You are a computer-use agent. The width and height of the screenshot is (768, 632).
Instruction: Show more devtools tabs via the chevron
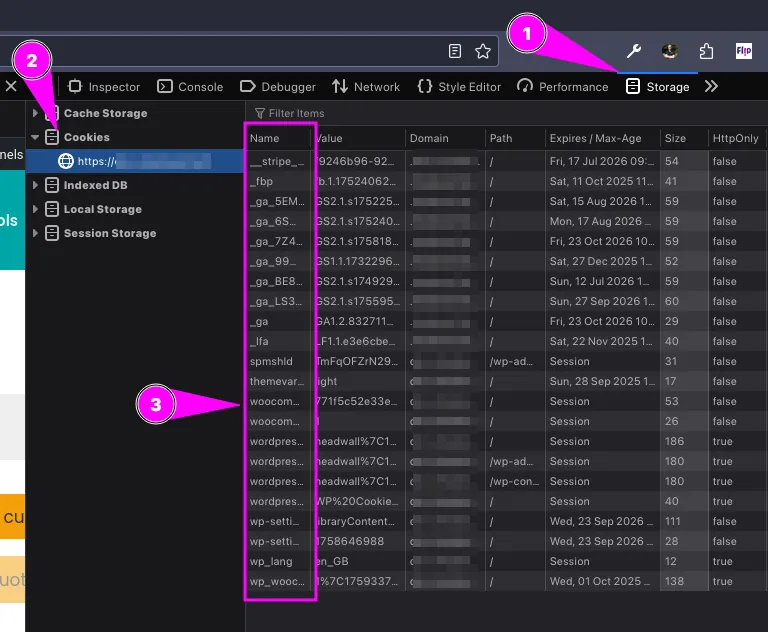click(711, 87)
